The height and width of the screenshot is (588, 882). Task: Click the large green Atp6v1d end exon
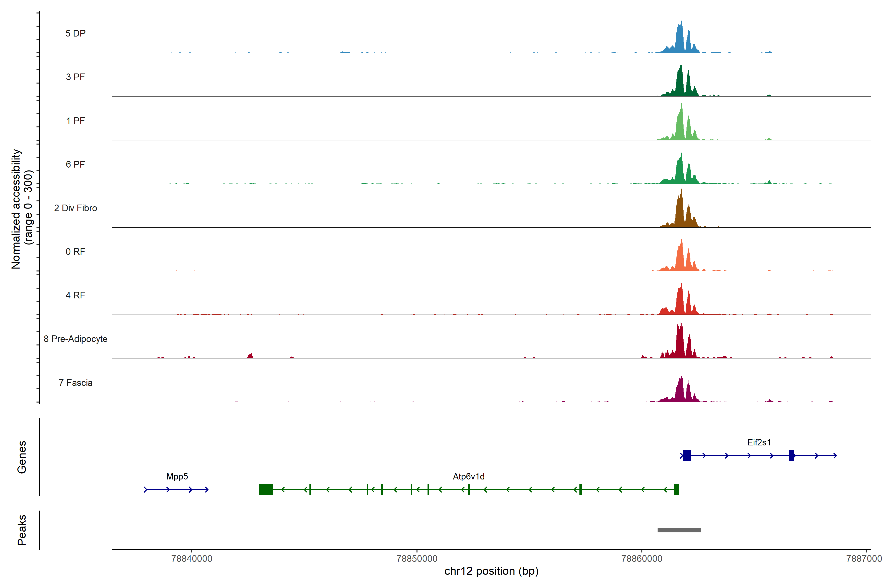[266, 489]
